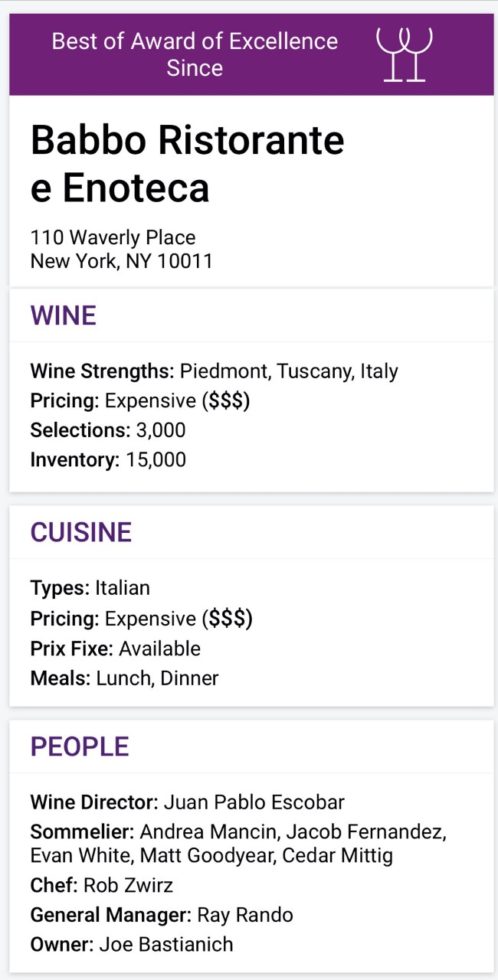Open the WINE section header
Screen dimensions: 498x980
[x=64, y=315]
